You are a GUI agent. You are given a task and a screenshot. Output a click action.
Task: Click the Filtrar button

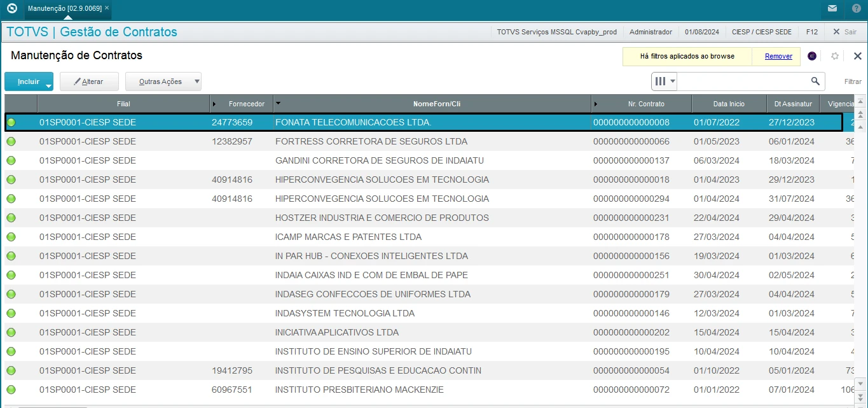853,81
